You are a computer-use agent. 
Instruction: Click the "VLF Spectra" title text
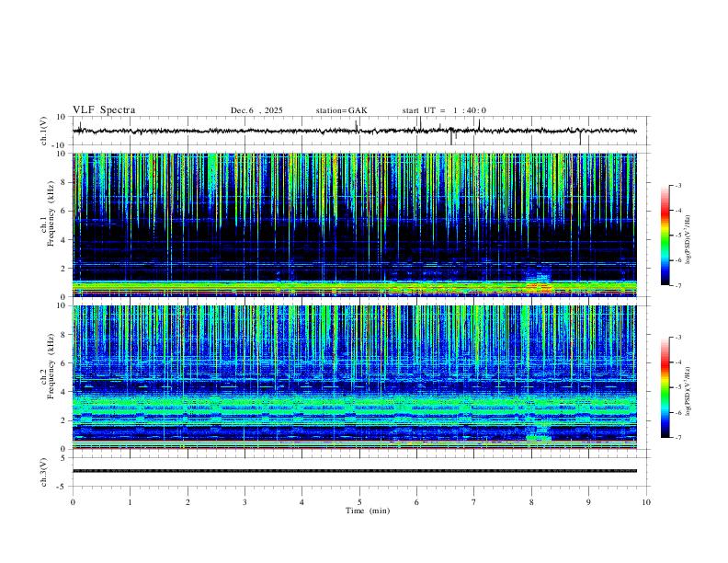click(x=104, y=110)
